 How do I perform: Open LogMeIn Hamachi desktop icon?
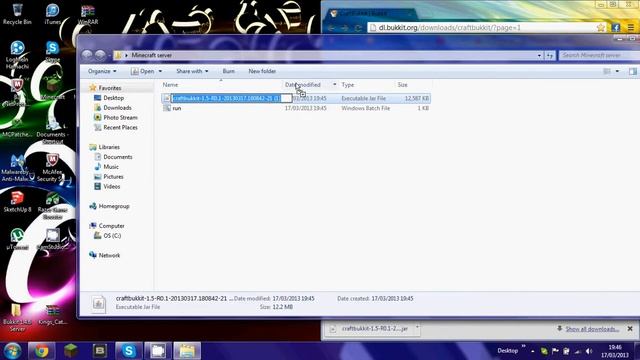point(17,55)
